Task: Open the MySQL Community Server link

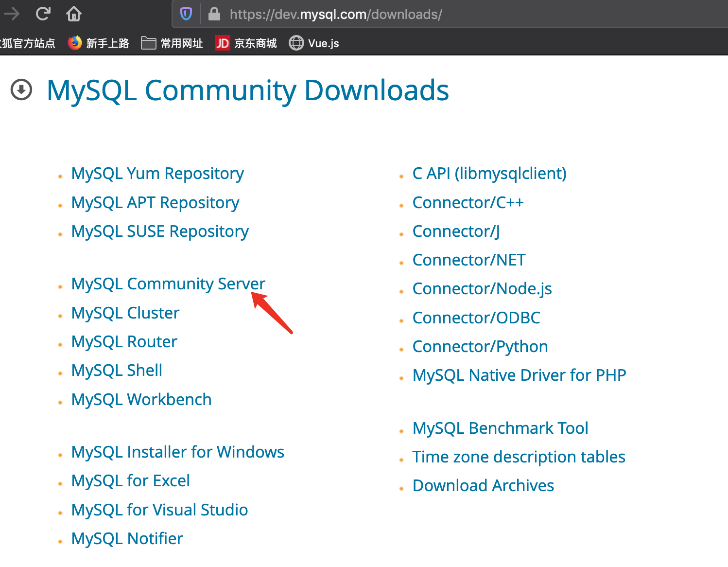Action: [168, 283]
